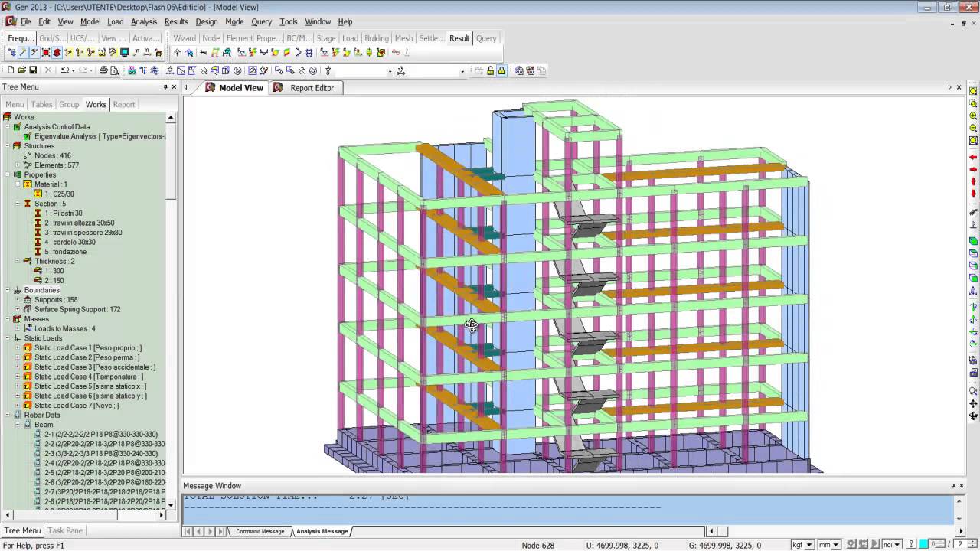Click the red square select icon
980x551 pixels.
click(46, 53)
